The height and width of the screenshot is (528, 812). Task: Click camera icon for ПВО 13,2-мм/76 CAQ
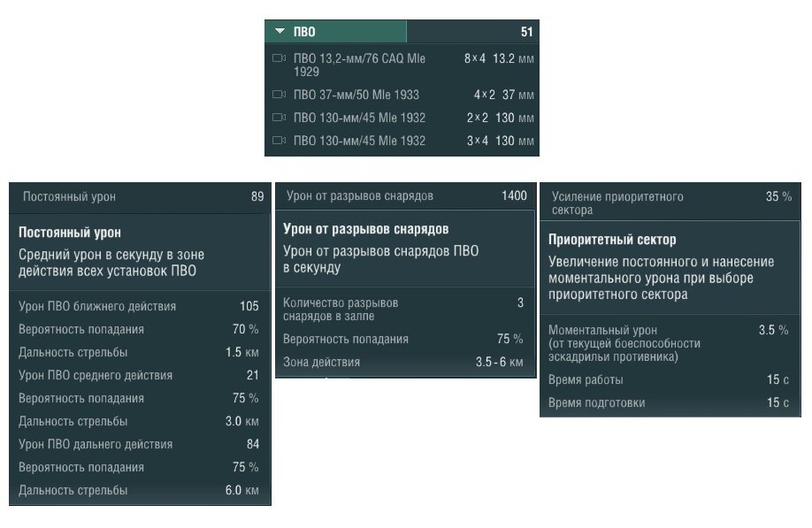[x=280, y=58]
